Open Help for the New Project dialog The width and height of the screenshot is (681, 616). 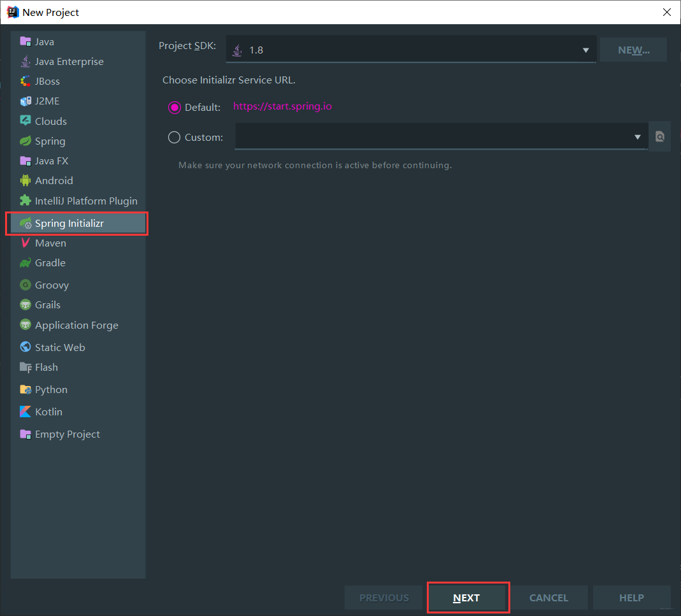631,598
